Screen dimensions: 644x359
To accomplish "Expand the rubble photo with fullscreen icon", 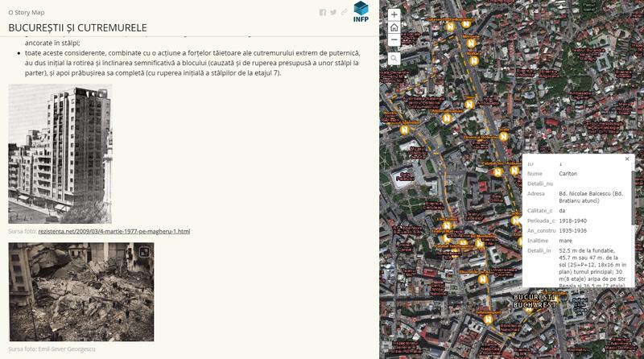I will coord(144,251).
